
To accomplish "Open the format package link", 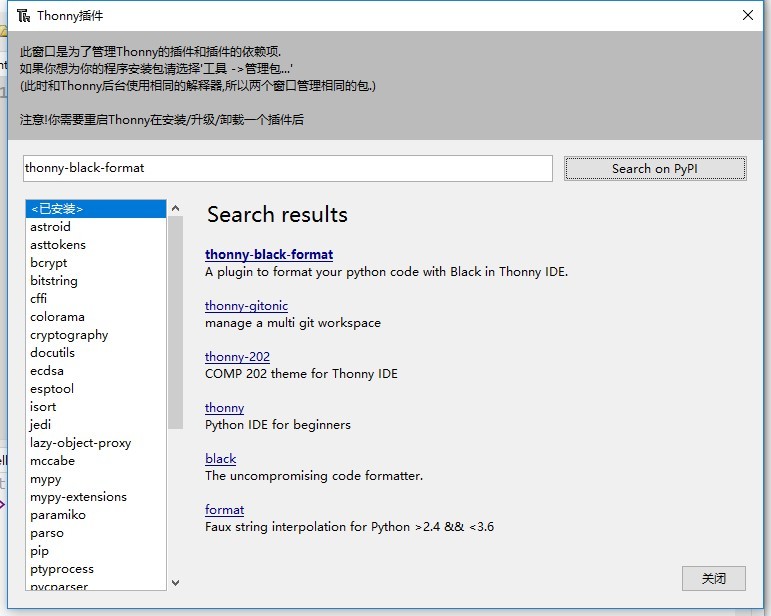I will point(224,510).
